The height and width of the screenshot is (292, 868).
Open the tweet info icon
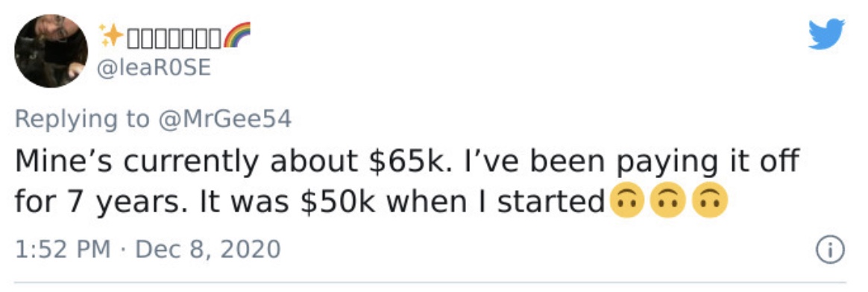[x=831, y=250]
